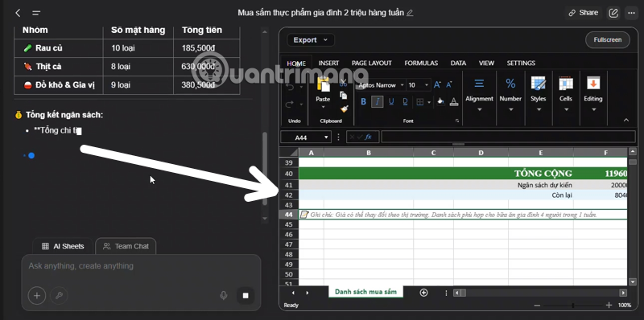The height and width of the screenshot is (320, 644).
Task: Click the formula bar input field
Action: tap(508, 137)
